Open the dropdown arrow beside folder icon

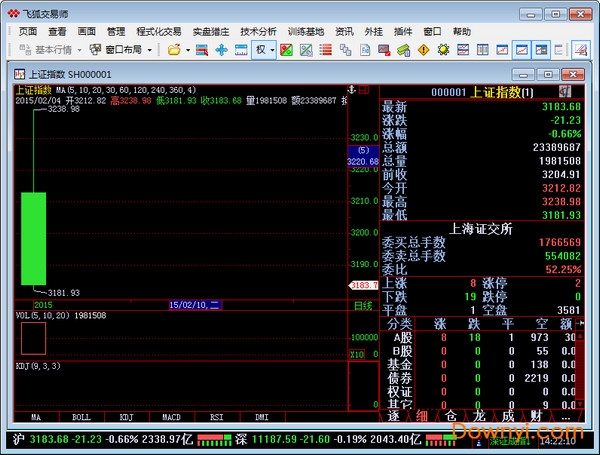tap(188, 49)
